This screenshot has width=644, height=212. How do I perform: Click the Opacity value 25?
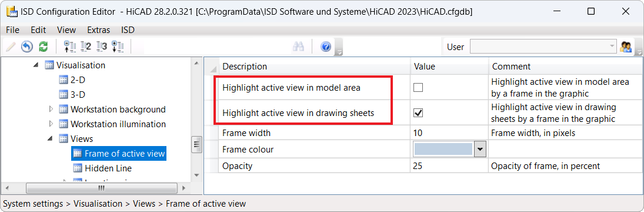pyautogui.click(x=418, y=166)
